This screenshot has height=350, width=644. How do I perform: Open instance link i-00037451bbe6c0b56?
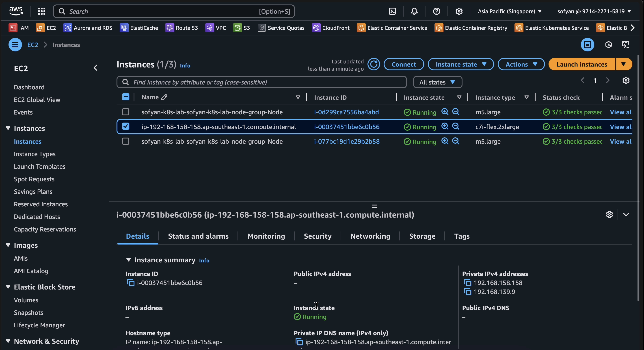tap(346, 127)
